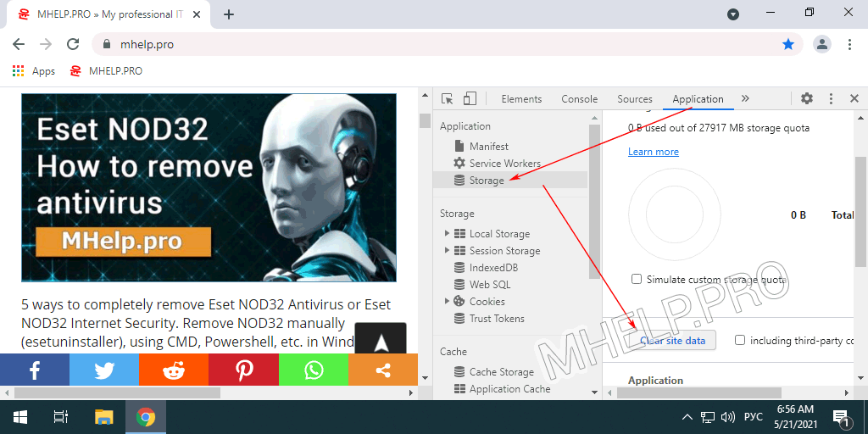Reload the page
868x434 pixels.
click(73, 44)
